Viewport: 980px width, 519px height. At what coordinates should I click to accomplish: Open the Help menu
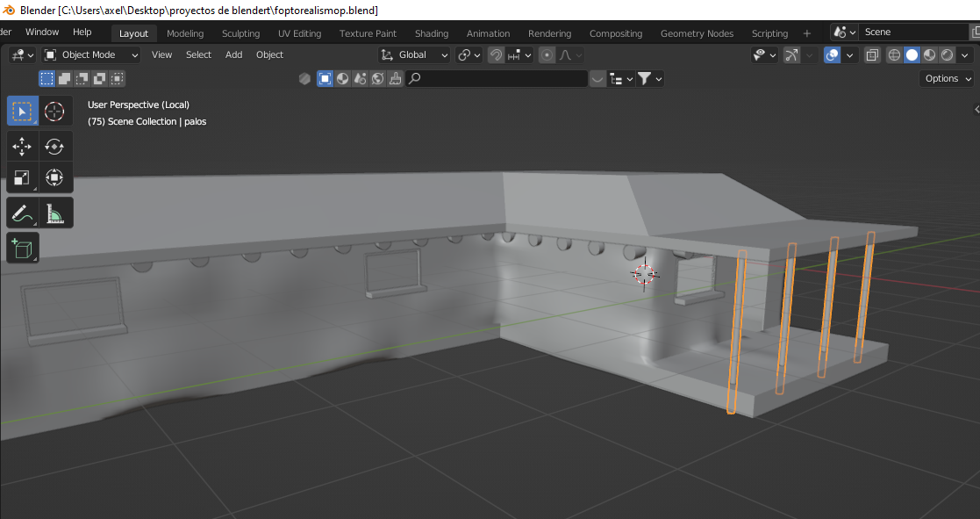(82, 32)
